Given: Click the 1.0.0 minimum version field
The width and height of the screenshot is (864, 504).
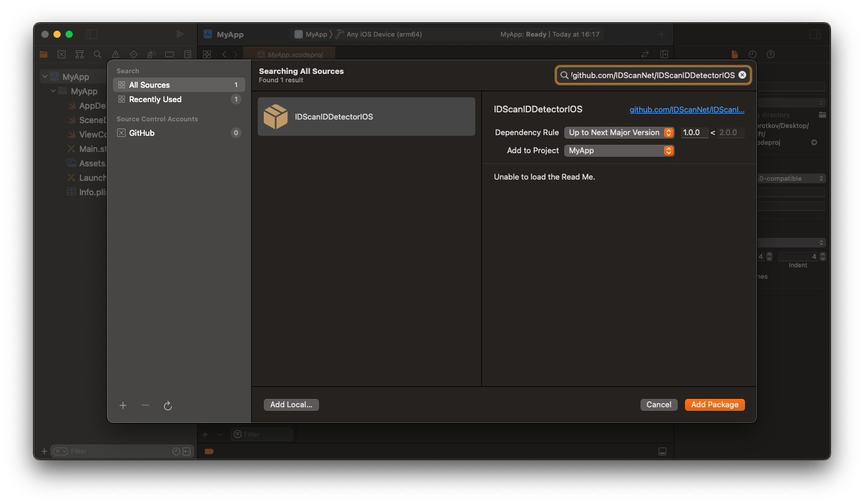Looking at the screenshot, I should (x=695, y=132).
